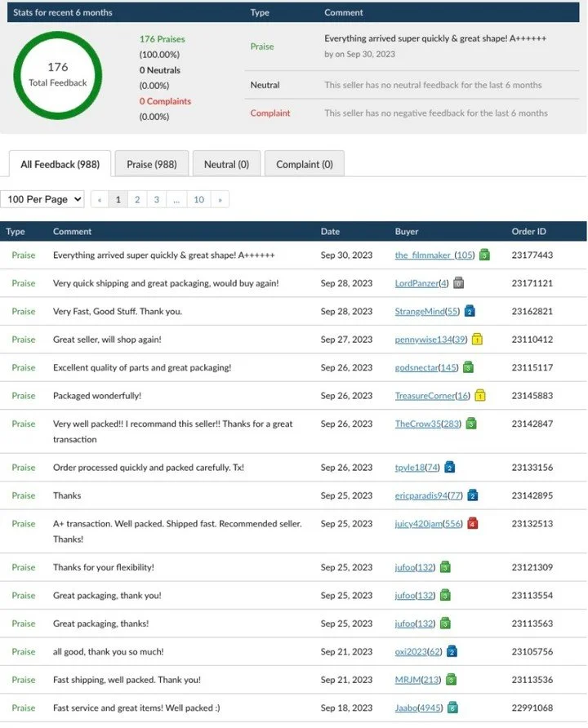Click comment 'Packaged wonderfully!'

(x=97, y=396)
